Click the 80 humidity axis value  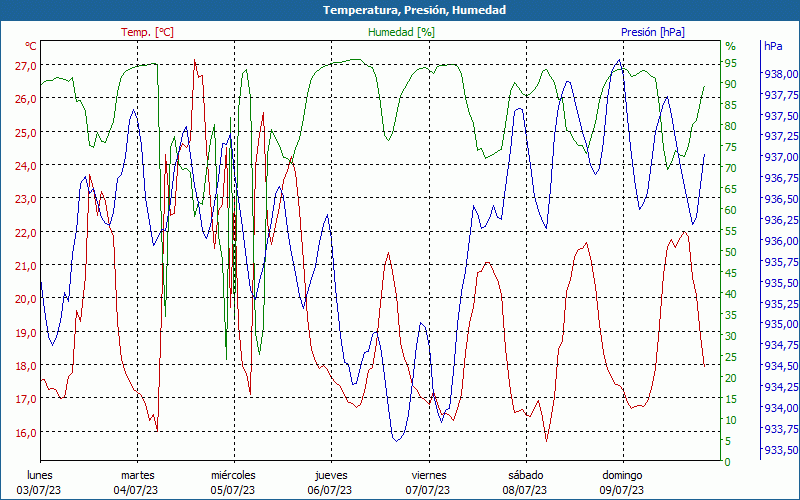(x=731, y=126)
